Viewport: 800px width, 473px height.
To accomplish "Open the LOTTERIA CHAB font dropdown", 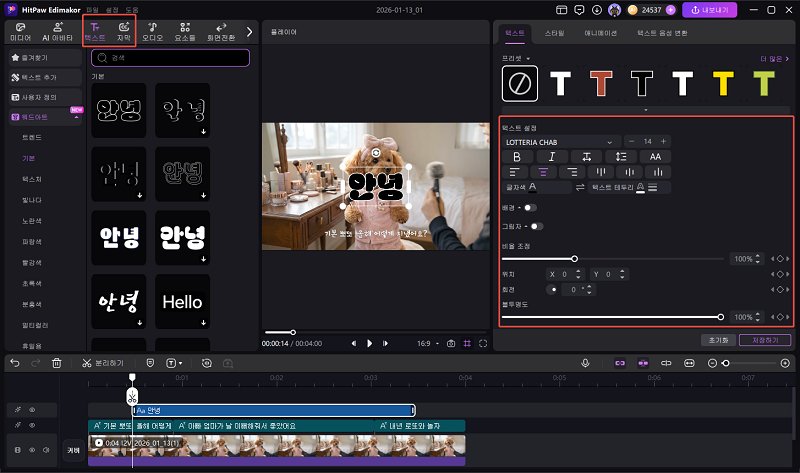I will coord(560,141).
